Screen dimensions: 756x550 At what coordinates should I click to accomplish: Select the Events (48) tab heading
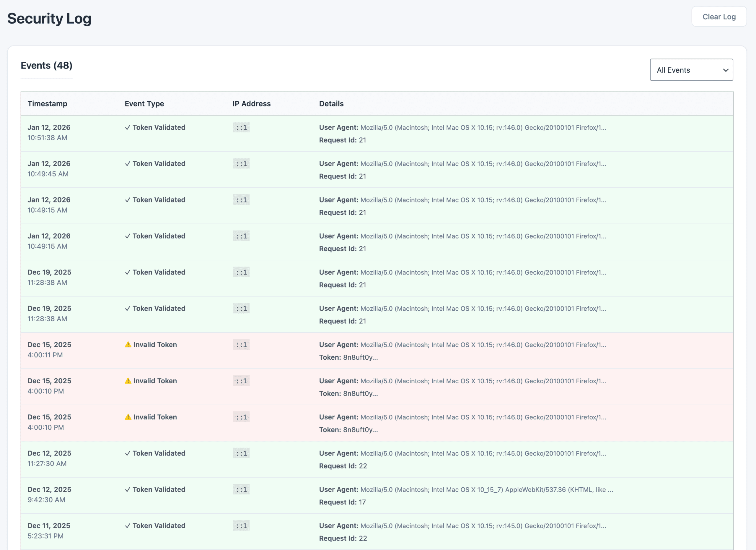47,66
